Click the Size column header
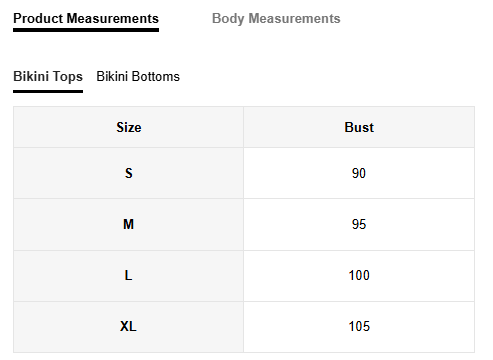 129,127
